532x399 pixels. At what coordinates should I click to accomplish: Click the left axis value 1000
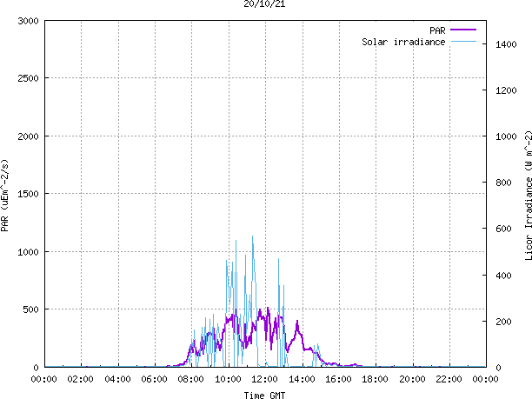tap(28, 252)
